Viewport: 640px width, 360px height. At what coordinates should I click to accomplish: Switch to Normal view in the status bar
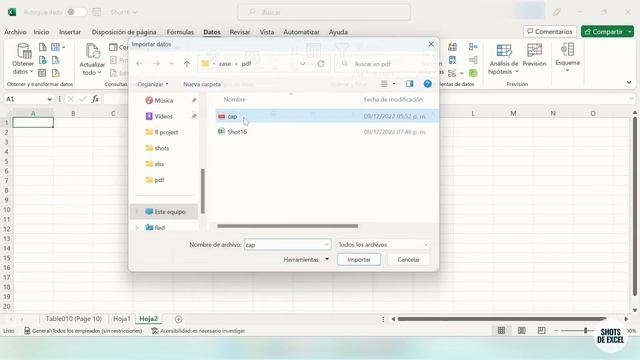[501, 331]
